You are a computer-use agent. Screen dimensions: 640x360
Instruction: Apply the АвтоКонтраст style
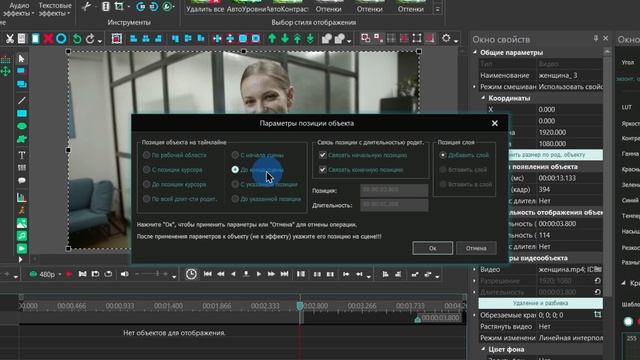pos(287,7)
